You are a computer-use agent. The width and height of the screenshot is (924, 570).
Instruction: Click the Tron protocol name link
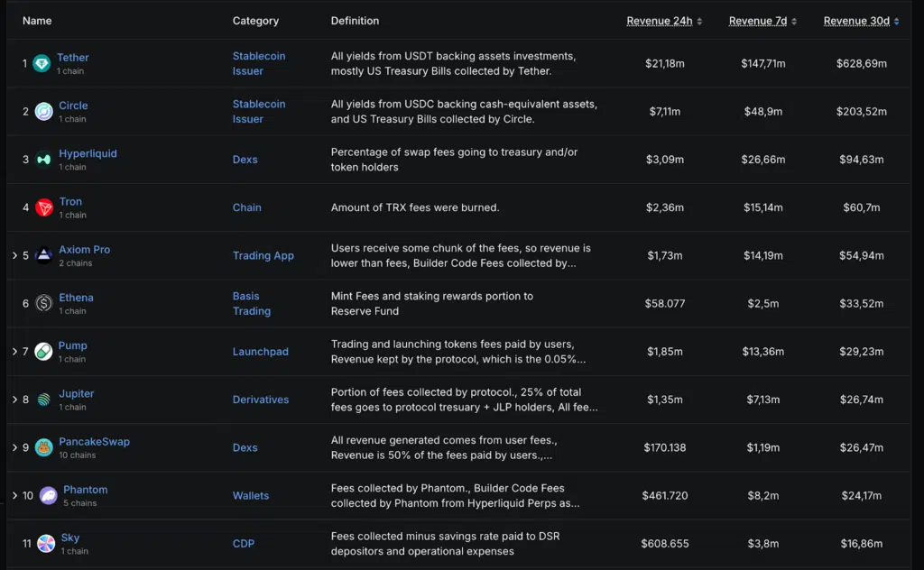point(70,201)
